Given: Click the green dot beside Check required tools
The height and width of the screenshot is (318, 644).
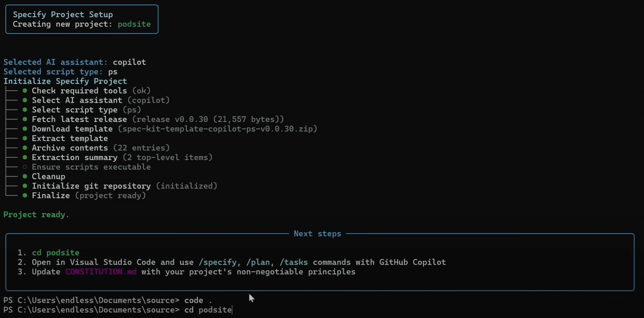Looking at the screenshot, I should pyautogui.click(x=25, y=91).
